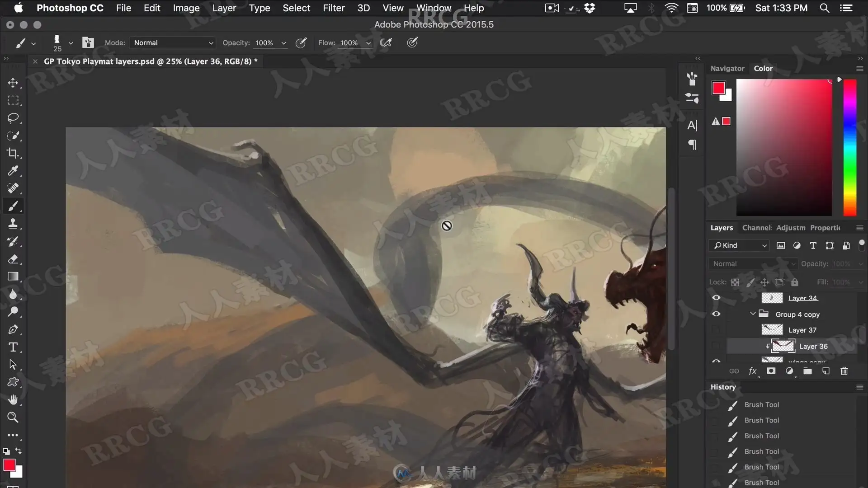Click the Delete layer trash icon
The image size is (868, 488).
pos(844,371)
